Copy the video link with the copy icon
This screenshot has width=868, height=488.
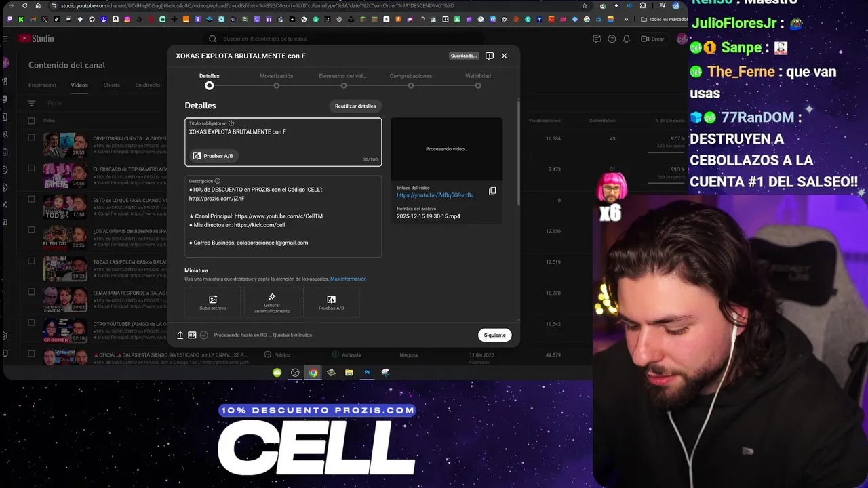[x=492, y=191]
